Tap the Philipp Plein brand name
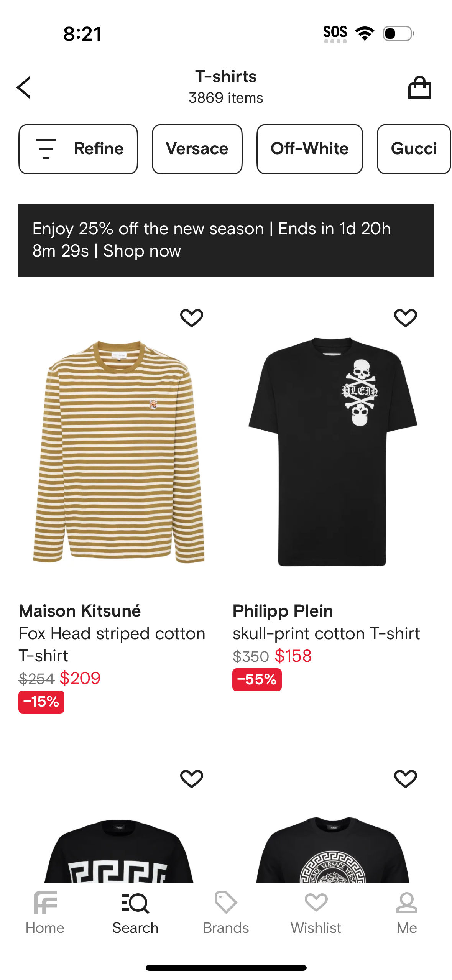 pos(283,611)
